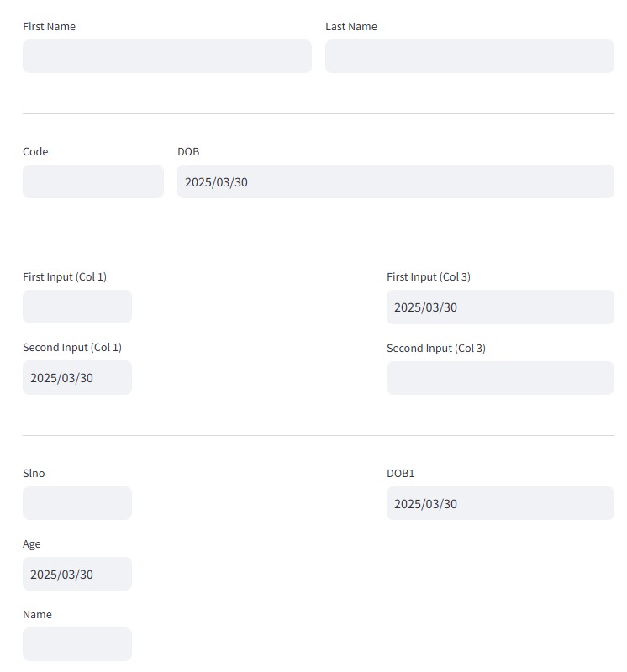Open the DOB date picker
The width and height of the screenshot is (627, 672).
point(395,181)
